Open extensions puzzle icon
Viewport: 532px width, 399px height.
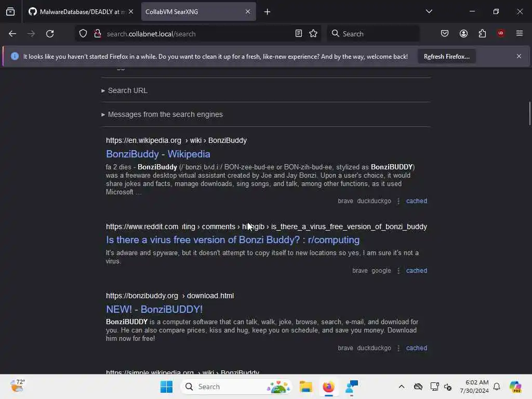pos(482,34)
